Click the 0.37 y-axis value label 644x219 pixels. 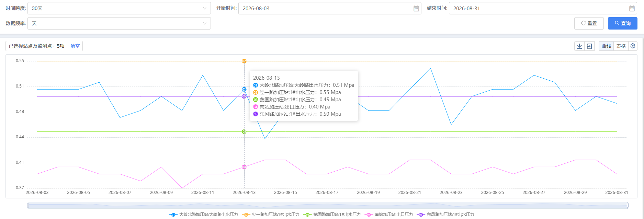coord(20,188)
